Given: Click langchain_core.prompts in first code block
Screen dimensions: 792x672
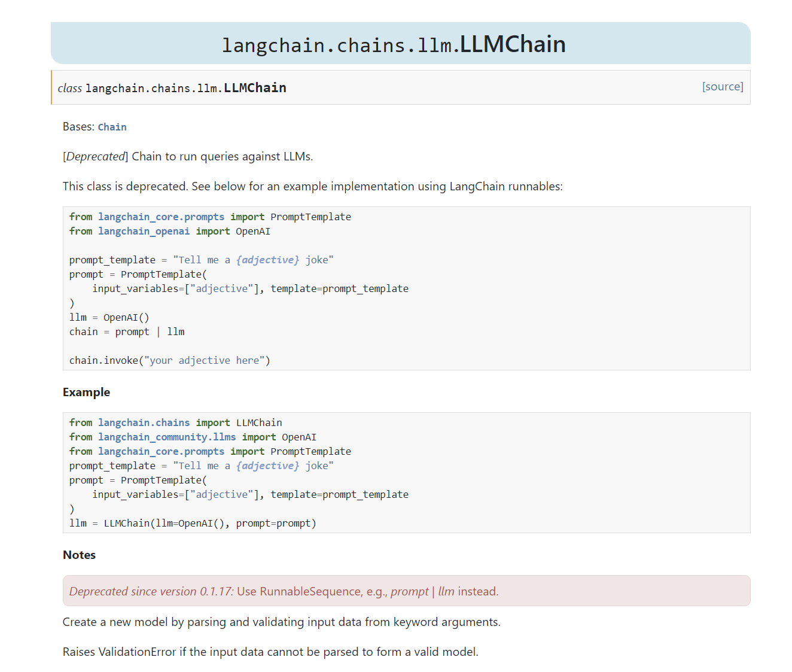Looking at the screenshot, I should pyautogui.click(x=162, y=217).
